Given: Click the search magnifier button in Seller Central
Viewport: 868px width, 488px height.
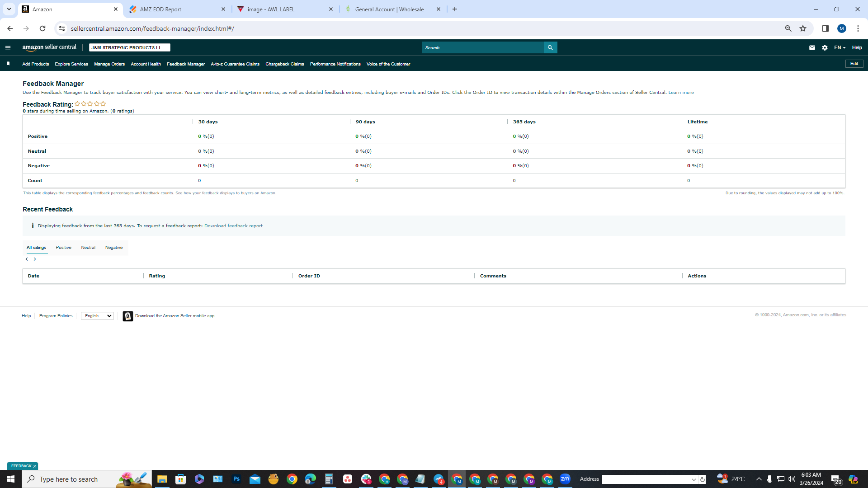Looking at the screenshot, I should click(x=550, y=47).
